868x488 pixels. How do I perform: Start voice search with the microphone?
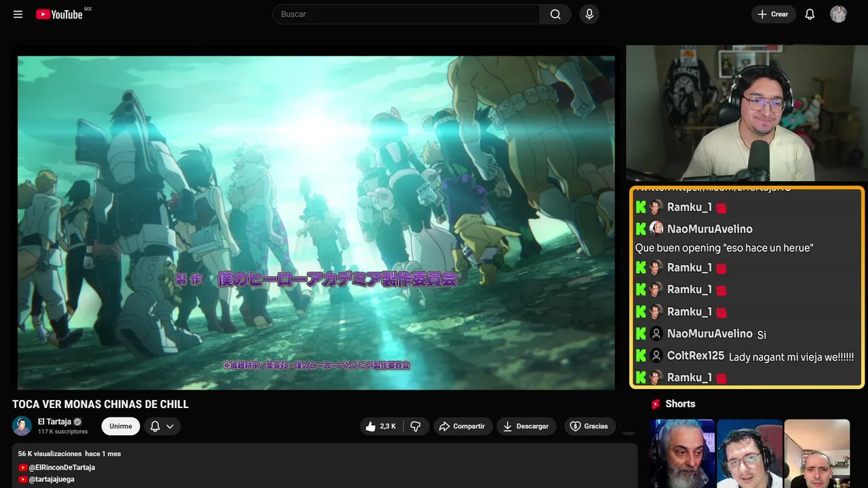tap(589, 14)
